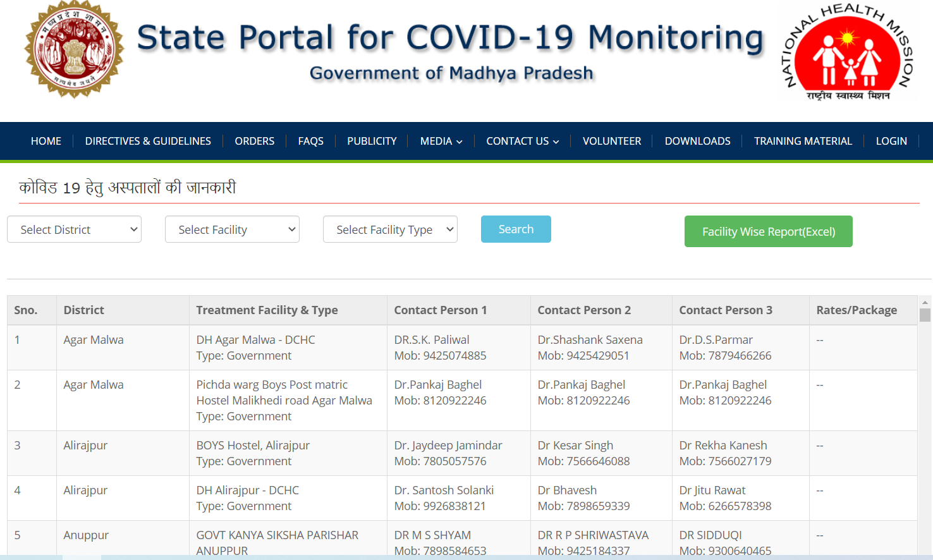Click the National Health Mission logo
Image resolution: width=933 pixels, height=560 pixels.
point(848,52)
